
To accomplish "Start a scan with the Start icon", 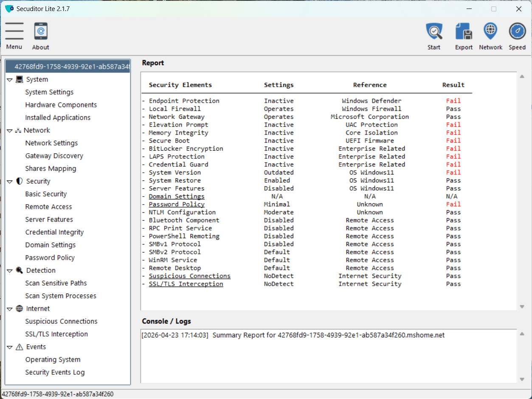I will [x=434, y=31].
